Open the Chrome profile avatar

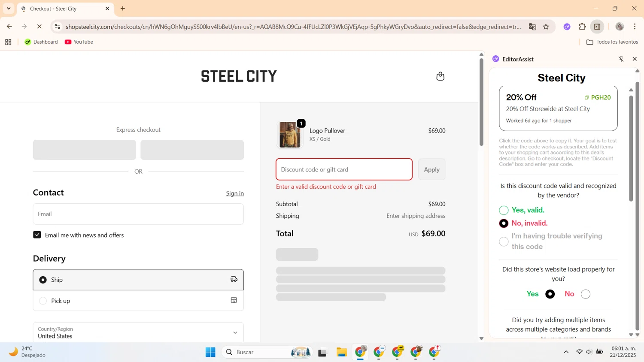pyautogui.click(x=620, y=27)
